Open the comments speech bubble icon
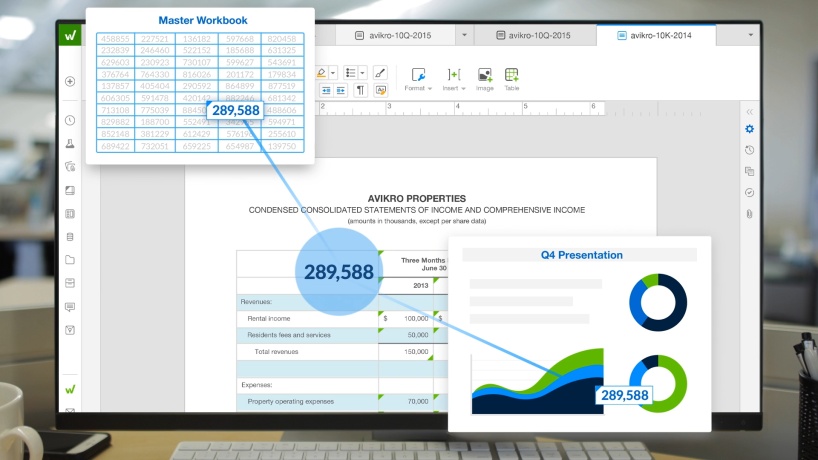The height and width of the screenshot is (460, 818). [x=70, y=307]
